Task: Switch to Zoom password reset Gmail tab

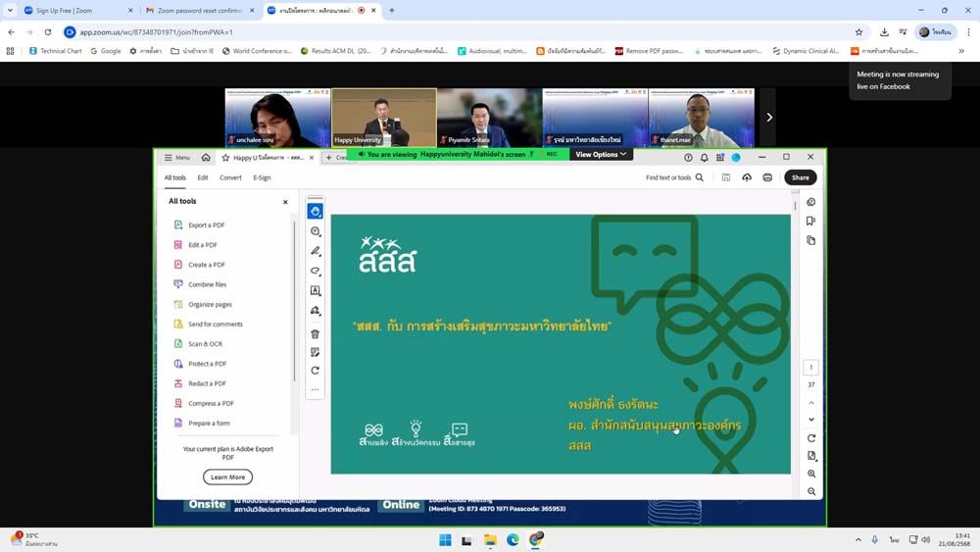Action: pyautogui.click(x=200, y=11)
